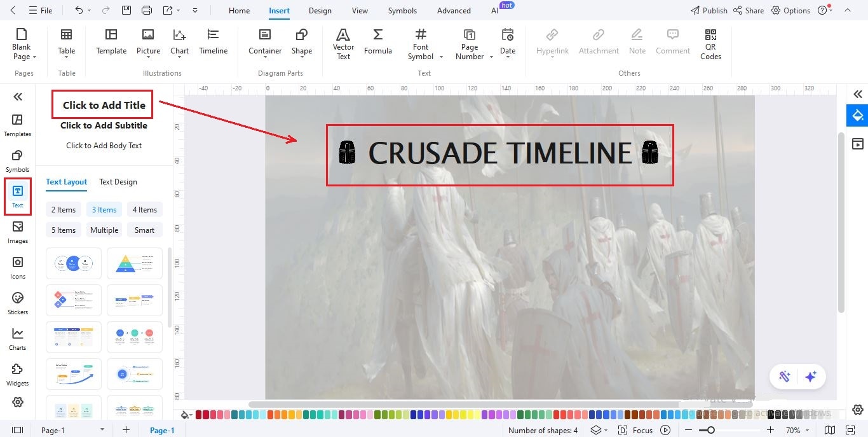Expand the Page Number dropdown arrow

(491, 57)
